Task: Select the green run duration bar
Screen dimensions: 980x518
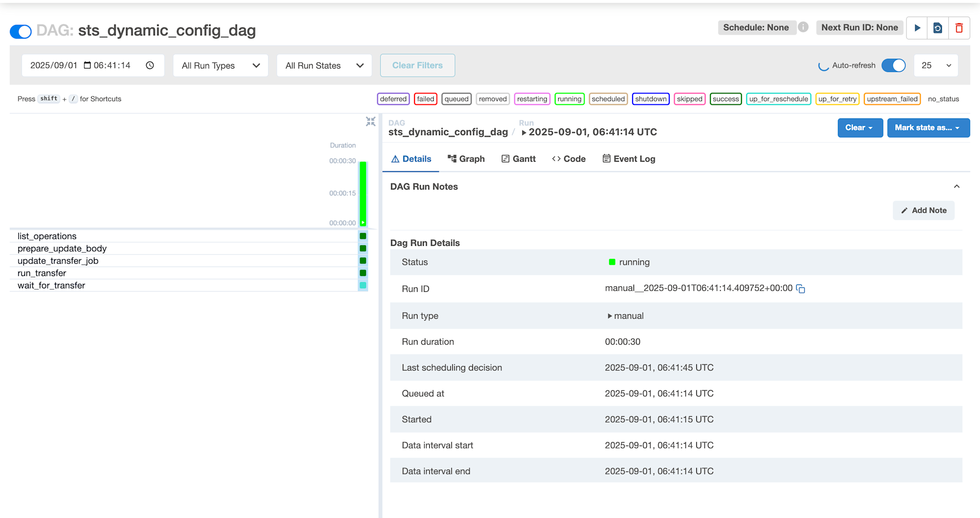Action: 363,193
